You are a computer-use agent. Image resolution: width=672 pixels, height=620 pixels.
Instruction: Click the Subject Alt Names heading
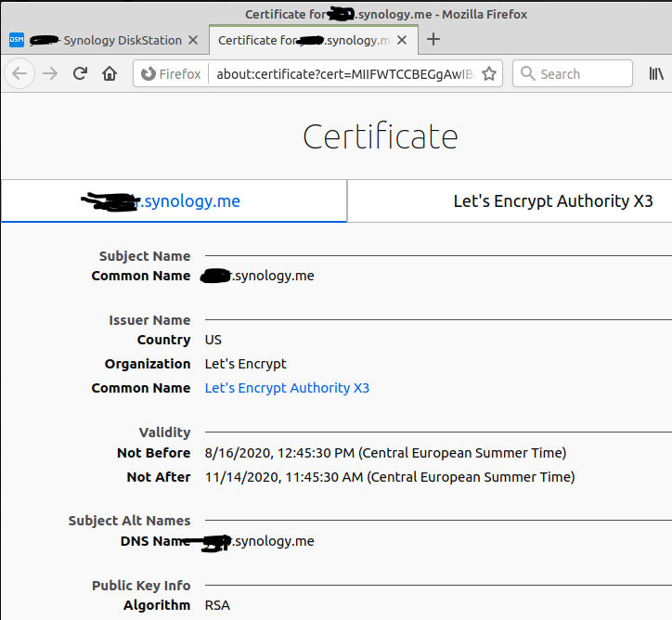(x=129, y=521)
